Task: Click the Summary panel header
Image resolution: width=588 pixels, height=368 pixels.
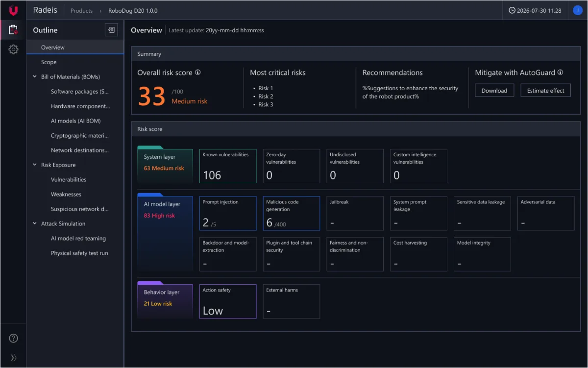Action: pos(356,54)
